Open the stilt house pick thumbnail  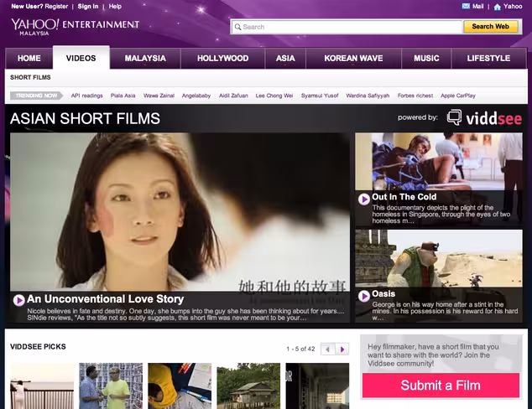pyautogui.click(x=248, y=386)
